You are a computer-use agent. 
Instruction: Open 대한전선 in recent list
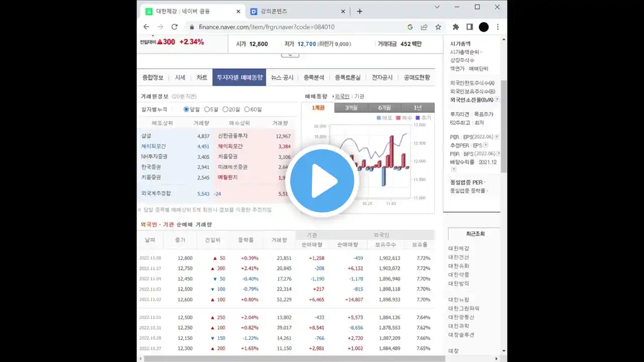pos(459,257)
